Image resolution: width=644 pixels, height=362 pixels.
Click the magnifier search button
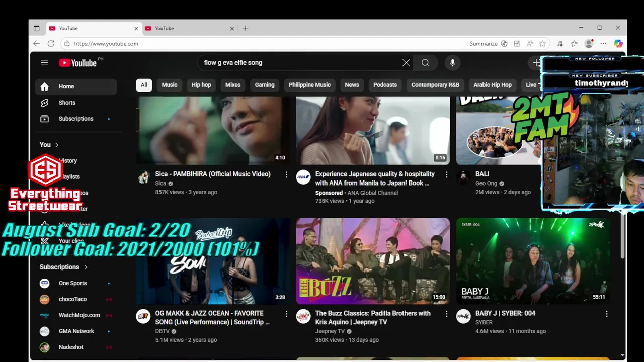[x=425, y=63]
